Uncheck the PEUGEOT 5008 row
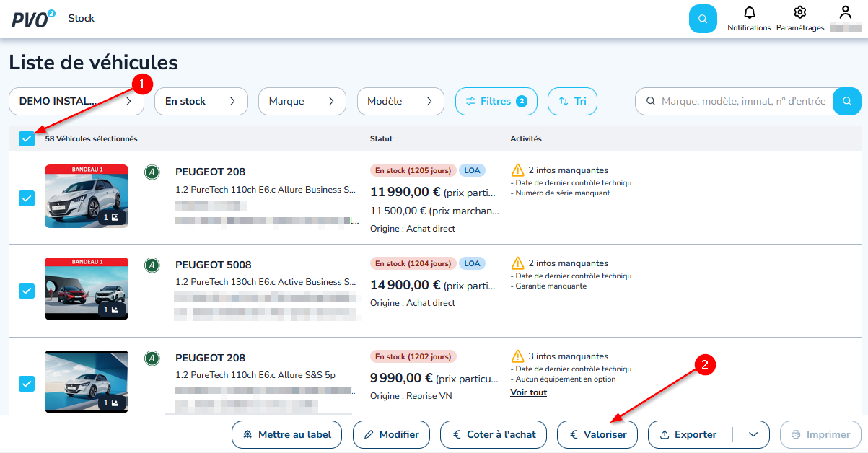Image resolution: width=868 pixels, height=453 pixels. coord(27,291)
